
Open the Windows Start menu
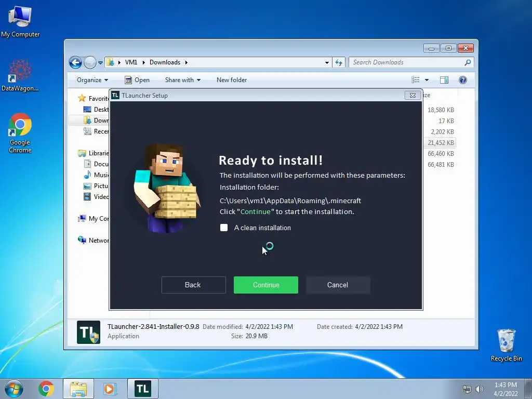[14, 389]
